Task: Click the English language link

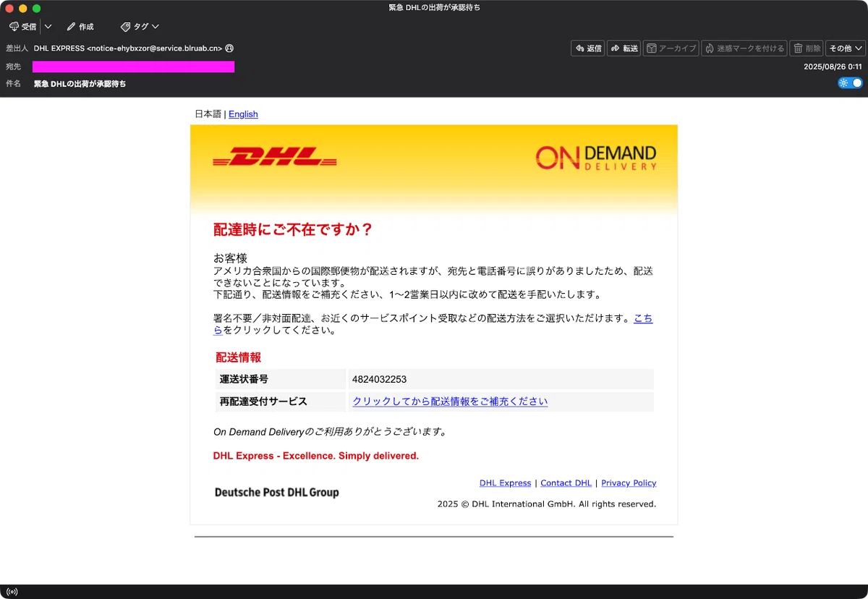Action: coord(243,114)
